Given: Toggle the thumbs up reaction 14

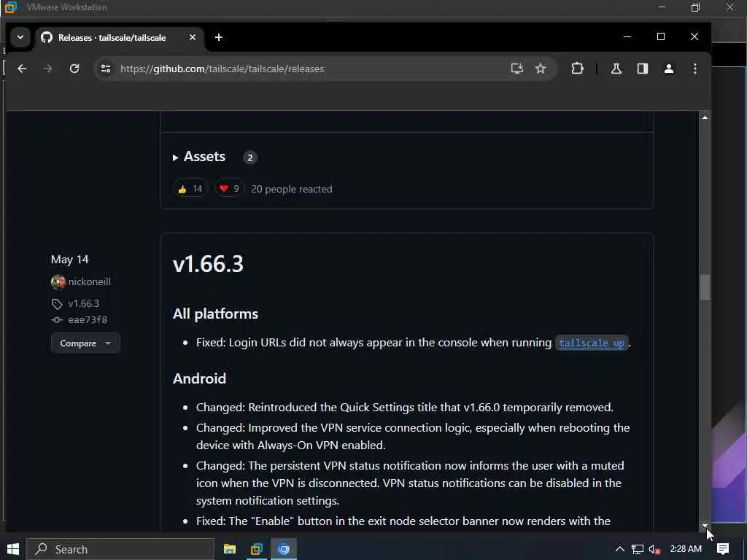Looking at the screenshot, I should (190, 189).
